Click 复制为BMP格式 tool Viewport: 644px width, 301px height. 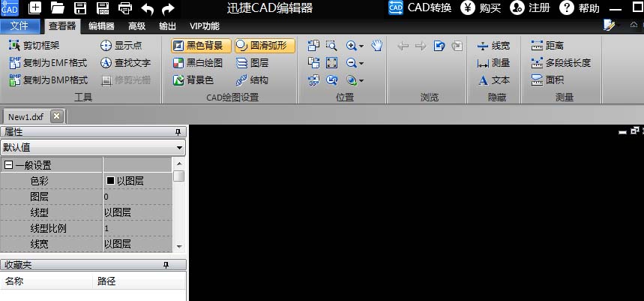pyautogui.click(x=49, y=80)
